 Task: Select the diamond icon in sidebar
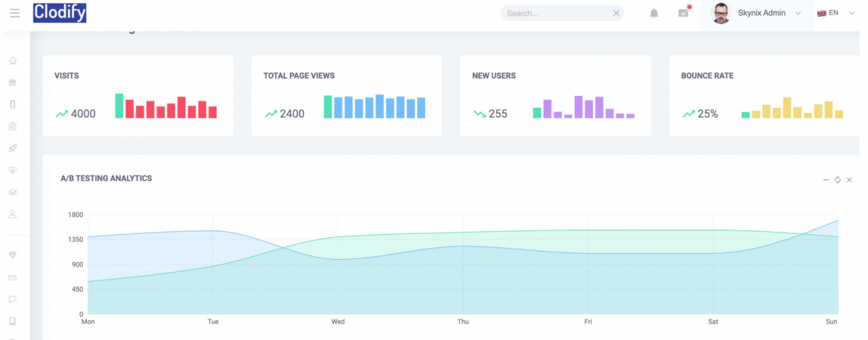tap(12, 255)
